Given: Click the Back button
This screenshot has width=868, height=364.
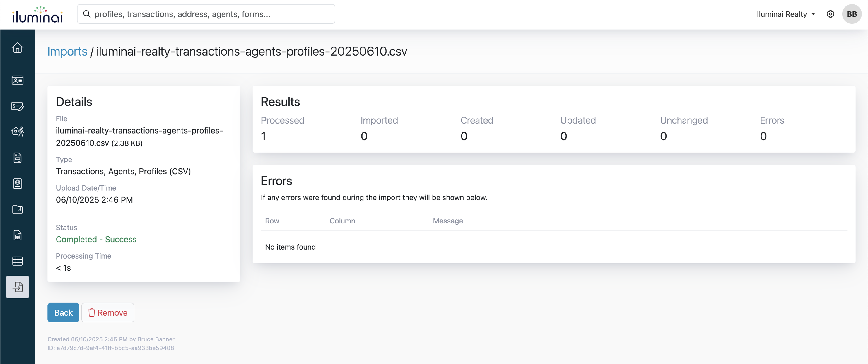Looking at the screenshot, I should [x=63, y=313].
